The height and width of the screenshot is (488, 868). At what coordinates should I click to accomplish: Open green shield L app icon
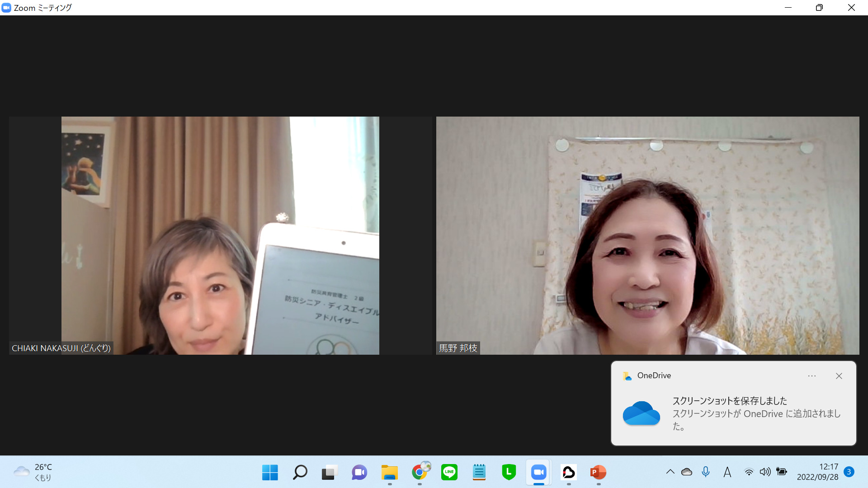pyautogui.click(x=509, y=473)
